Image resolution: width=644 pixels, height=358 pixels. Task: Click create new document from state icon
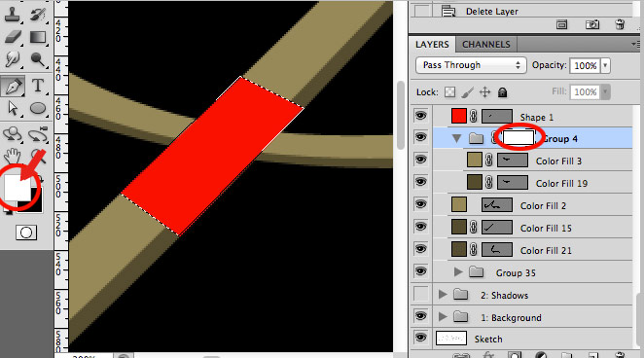pos(562,24)
